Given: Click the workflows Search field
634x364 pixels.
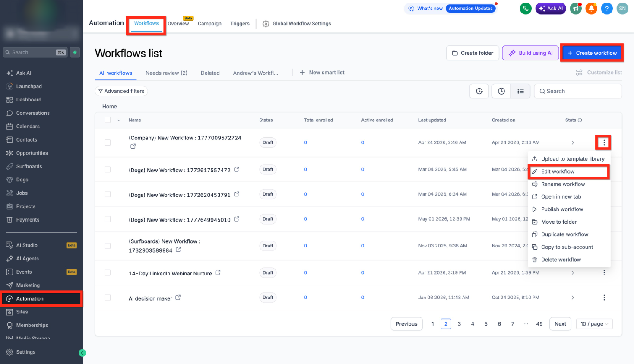Looking at the screenshot, I should click(578, 91).
